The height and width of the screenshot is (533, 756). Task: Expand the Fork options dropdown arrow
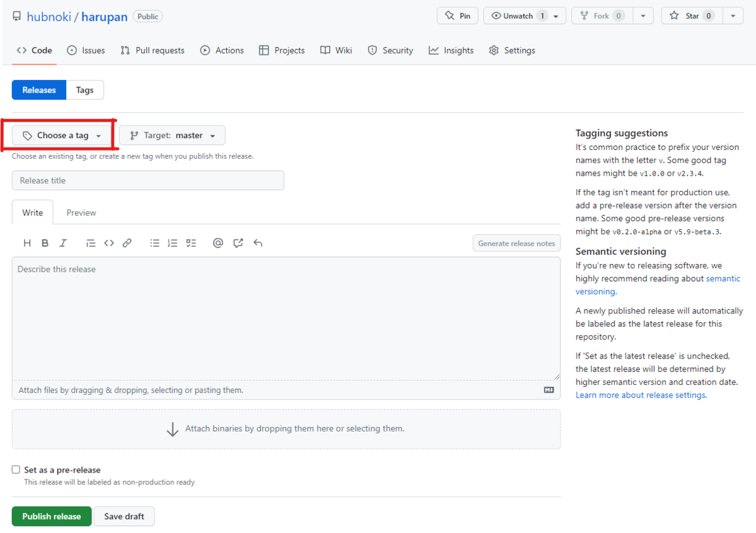coord(643,16)
